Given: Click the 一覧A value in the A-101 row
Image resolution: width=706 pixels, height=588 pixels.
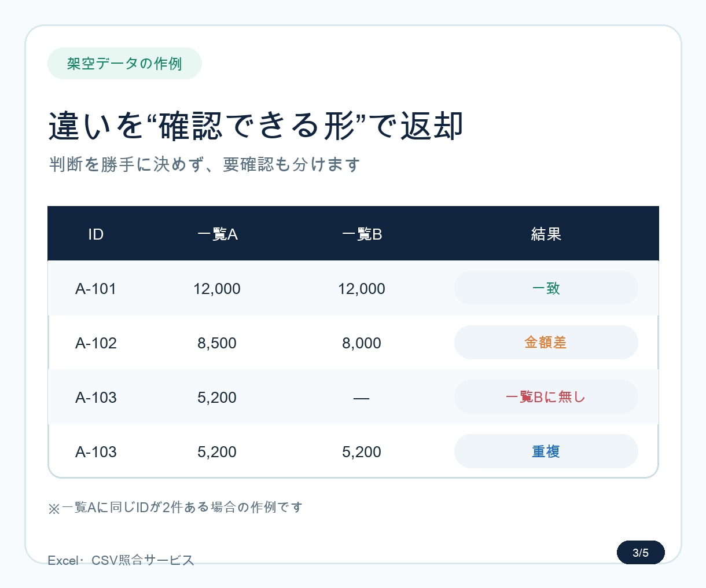Looking at the screenshot, I should pos(217,289).
